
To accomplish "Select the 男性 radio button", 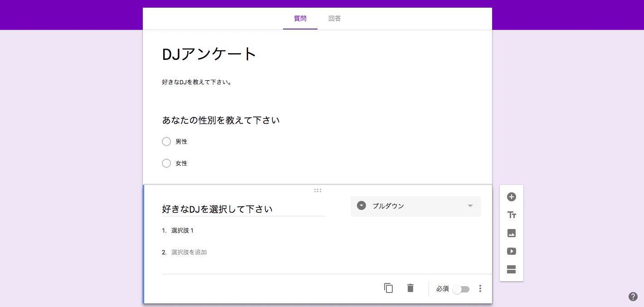I will click(x=166, y=141).
